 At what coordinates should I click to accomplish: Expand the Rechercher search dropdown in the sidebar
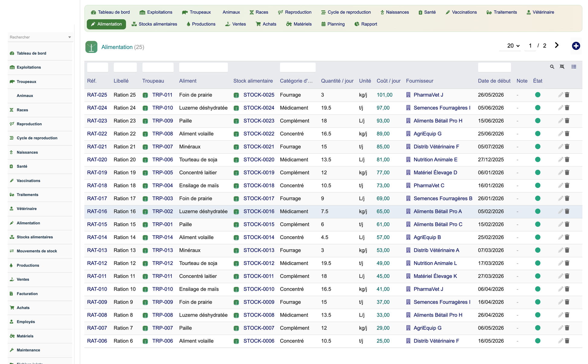(69, 37)
